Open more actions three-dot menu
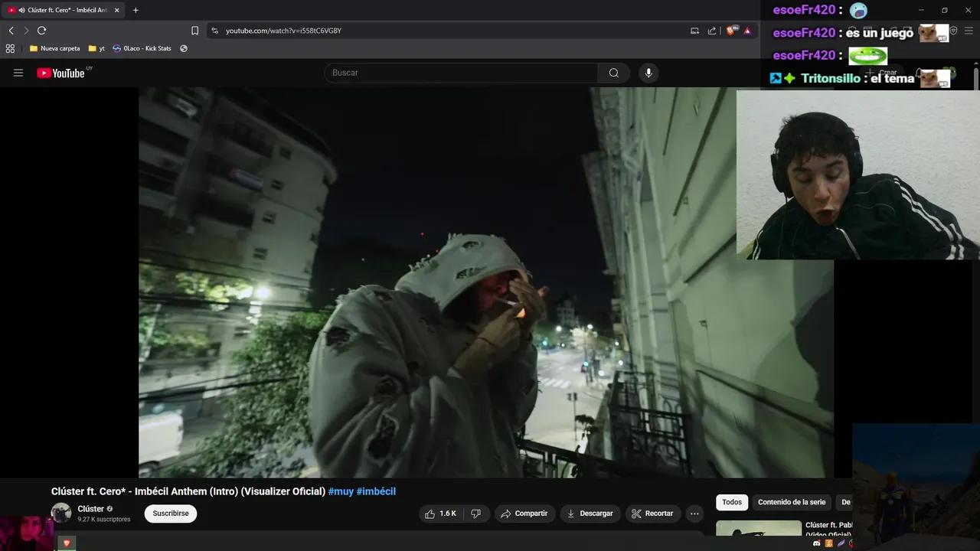980x551 pixels. pos(694,514)
